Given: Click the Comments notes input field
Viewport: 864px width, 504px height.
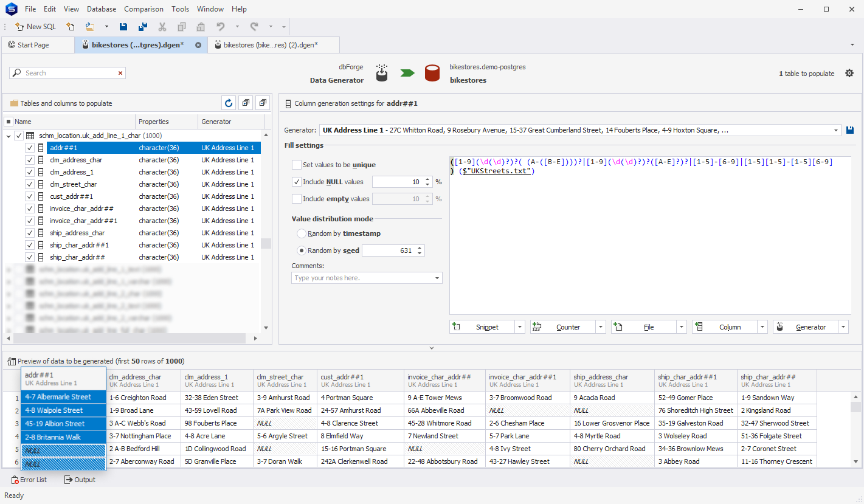Looking at the screenshot, I should (362, 278).
